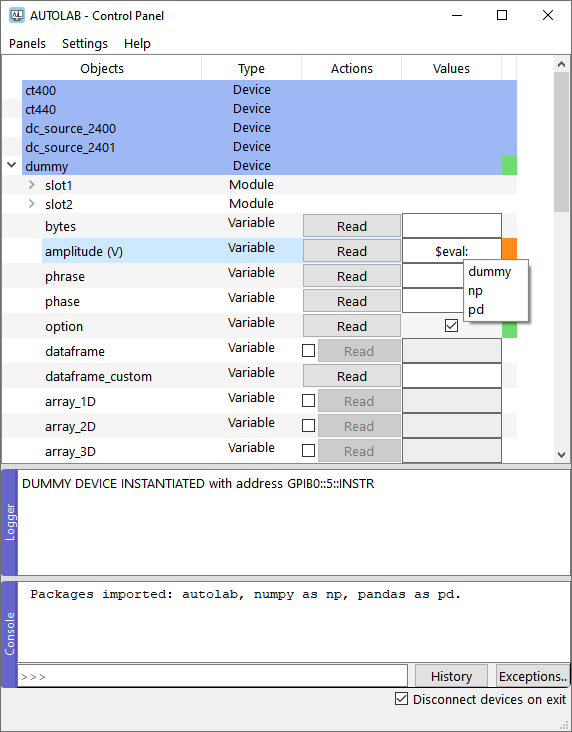Expand the slot1 module
572x732 pixels.
(x=32, y=185)
